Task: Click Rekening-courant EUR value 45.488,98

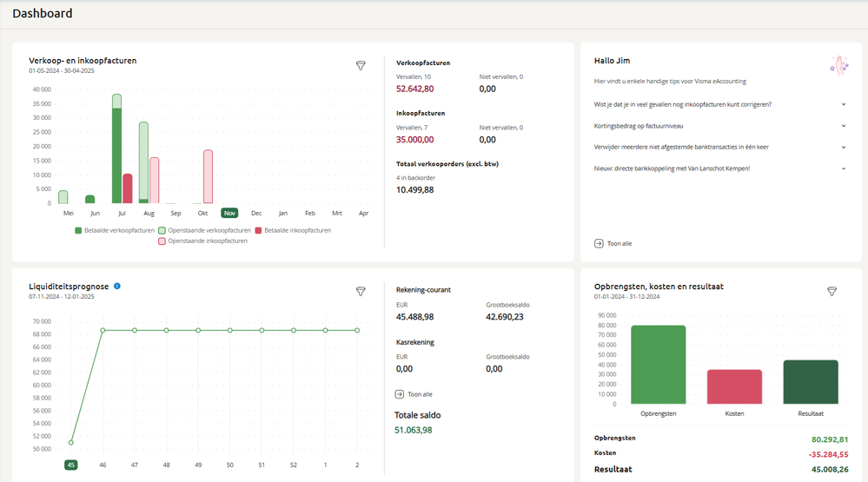Action: [414, 316]
